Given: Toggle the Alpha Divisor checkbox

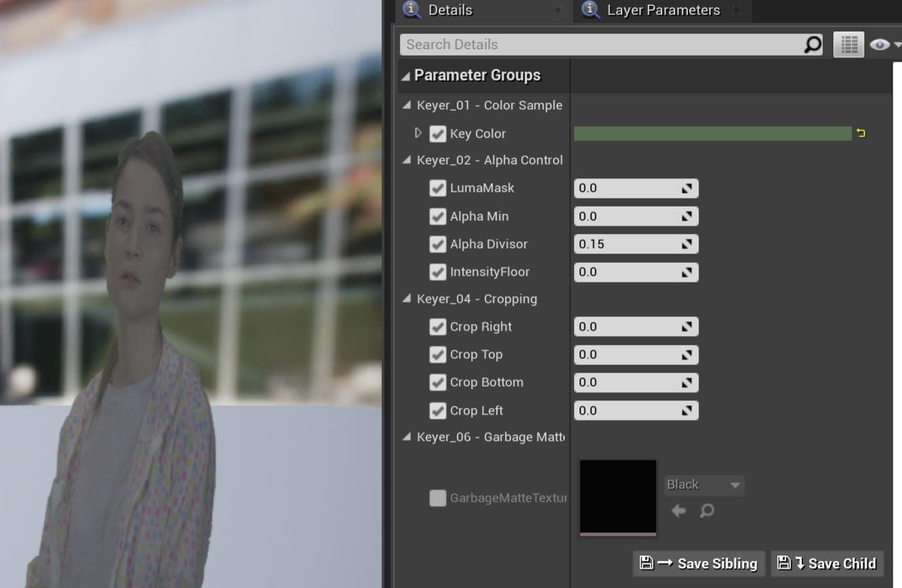Looking at the screenshot, I should tap(438, 244).
